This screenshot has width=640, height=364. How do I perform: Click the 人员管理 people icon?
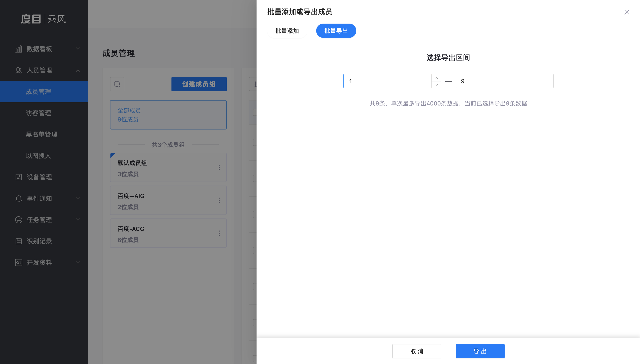[x=19, y=70]
